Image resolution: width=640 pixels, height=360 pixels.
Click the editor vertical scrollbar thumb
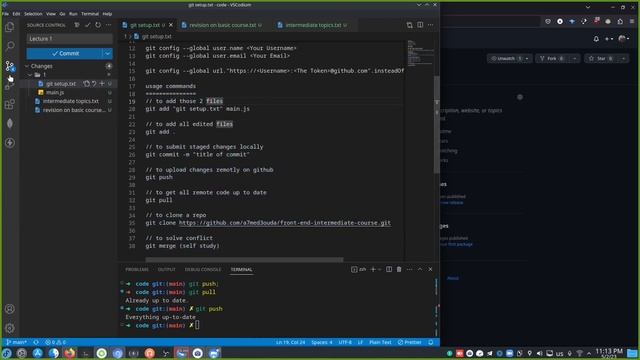437,124
